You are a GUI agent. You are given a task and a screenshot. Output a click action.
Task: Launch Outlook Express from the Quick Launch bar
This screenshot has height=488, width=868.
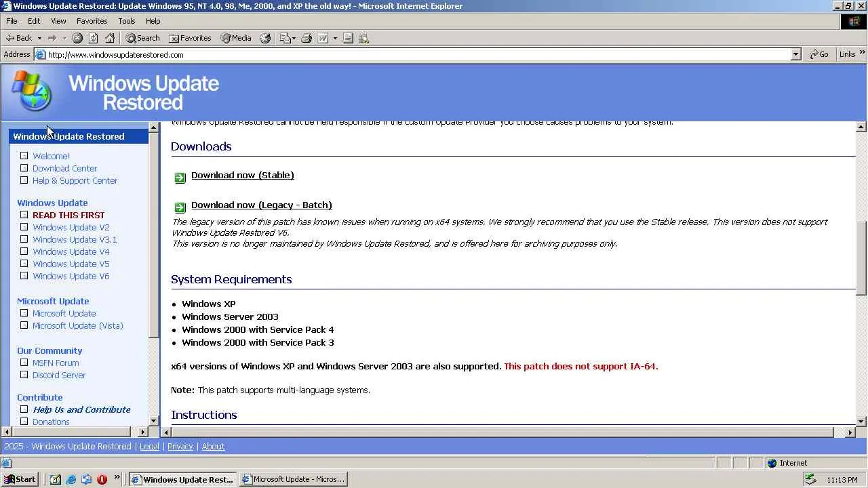pyautogui.click(x=86, y=479)
